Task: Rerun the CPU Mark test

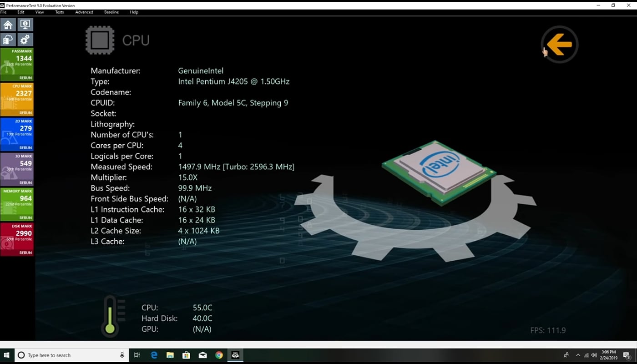Action: (x=25, y=113)
